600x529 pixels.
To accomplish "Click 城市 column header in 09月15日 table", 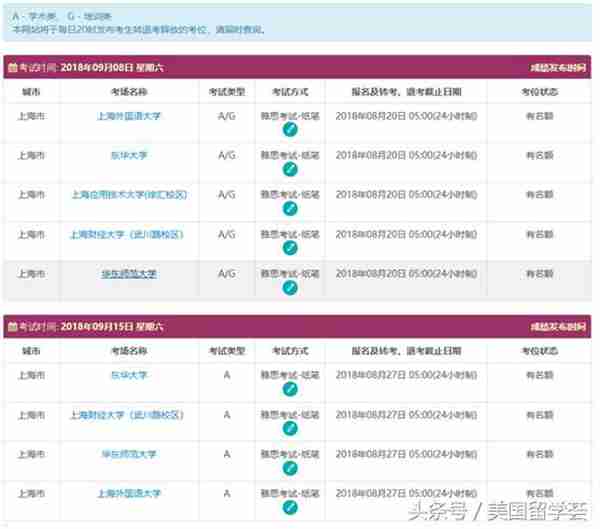I will [x=31, y=351].
